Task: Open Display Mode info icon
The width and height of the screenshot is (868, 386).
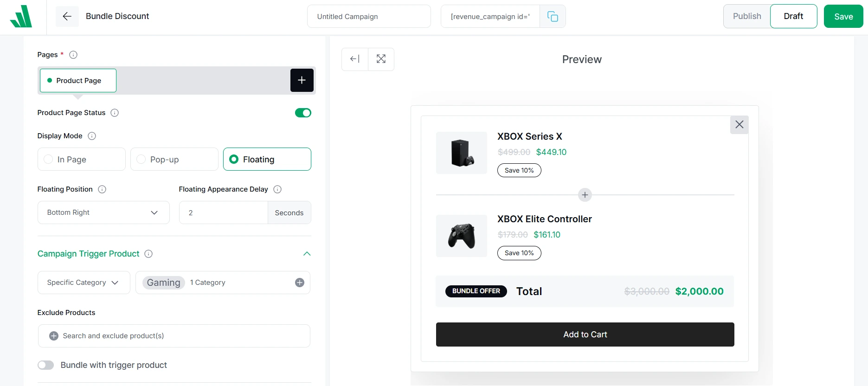Action: tap(92, 136)
